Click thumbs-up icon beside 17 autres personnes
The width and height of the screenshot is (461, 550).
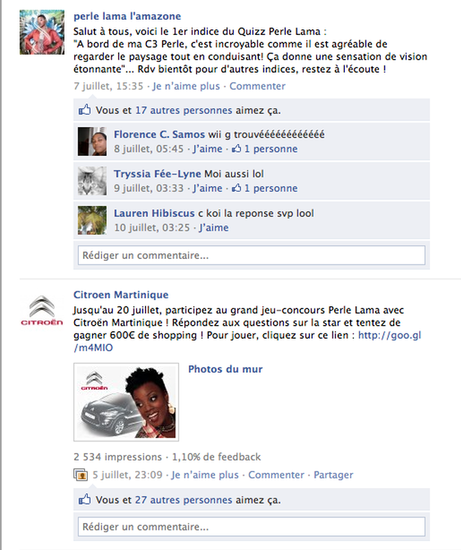[x=85, y=110]
